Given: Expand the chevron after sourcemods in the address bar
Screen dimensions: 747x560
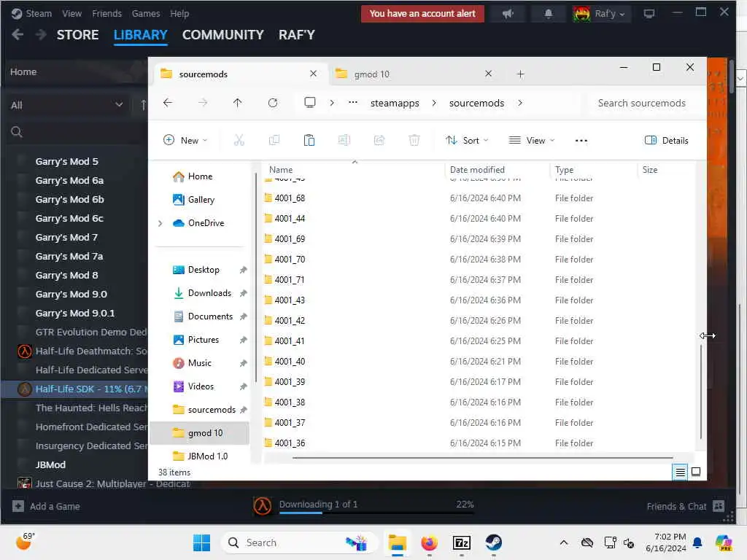Looking at the screenshot, I should 520,103.
